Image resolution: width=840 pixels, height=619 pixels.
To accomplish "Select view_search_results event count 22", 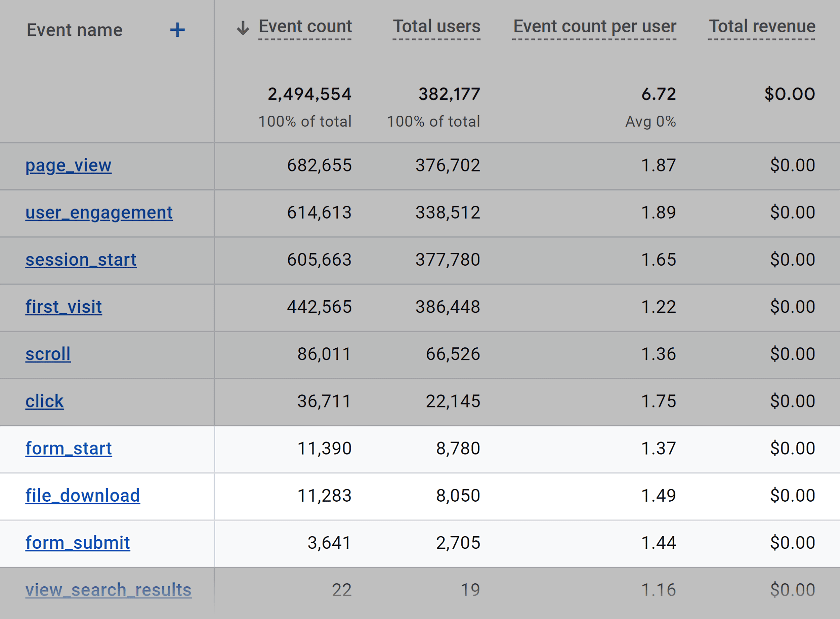I will coord(342,590).
